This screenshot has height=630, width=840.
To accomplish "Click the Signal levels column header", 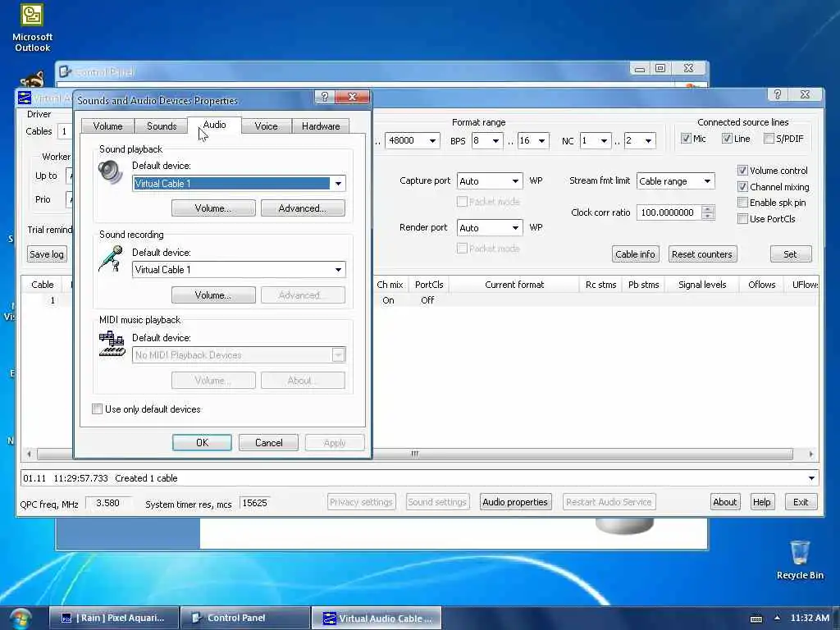I will click(702, 285).
